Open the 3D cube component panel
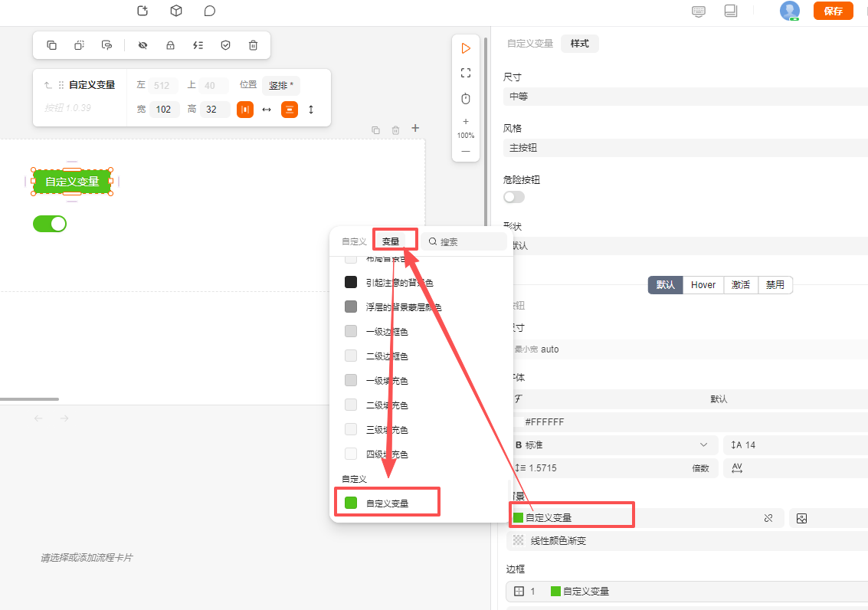Viewport: 868px width, 610px height. (175, 11)
